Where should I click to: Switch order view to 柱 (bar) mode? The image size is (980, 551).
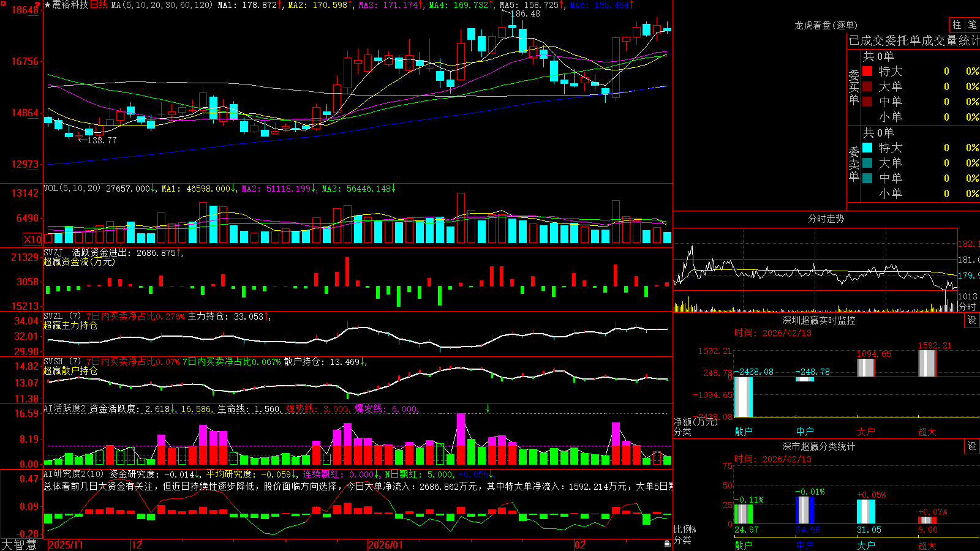(957, 25)
